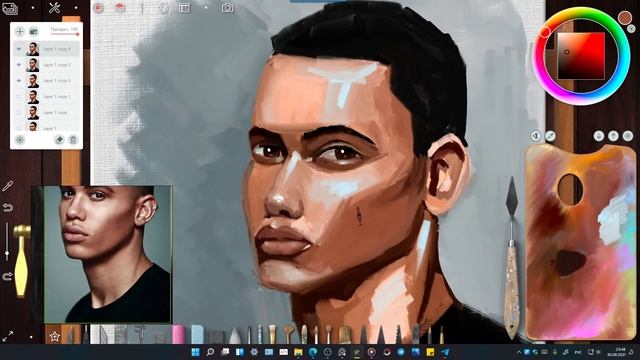Click the brush icon button above palette
This screenshot has height=360, width=640.
point(550,136)
